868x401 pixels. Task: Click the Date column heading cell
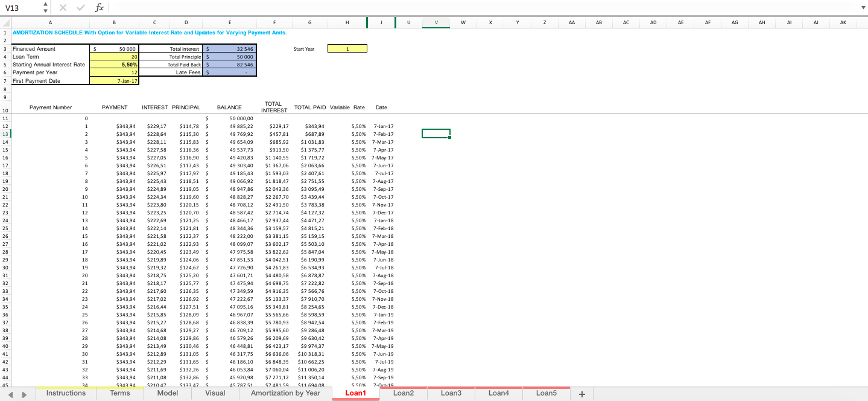381,107
